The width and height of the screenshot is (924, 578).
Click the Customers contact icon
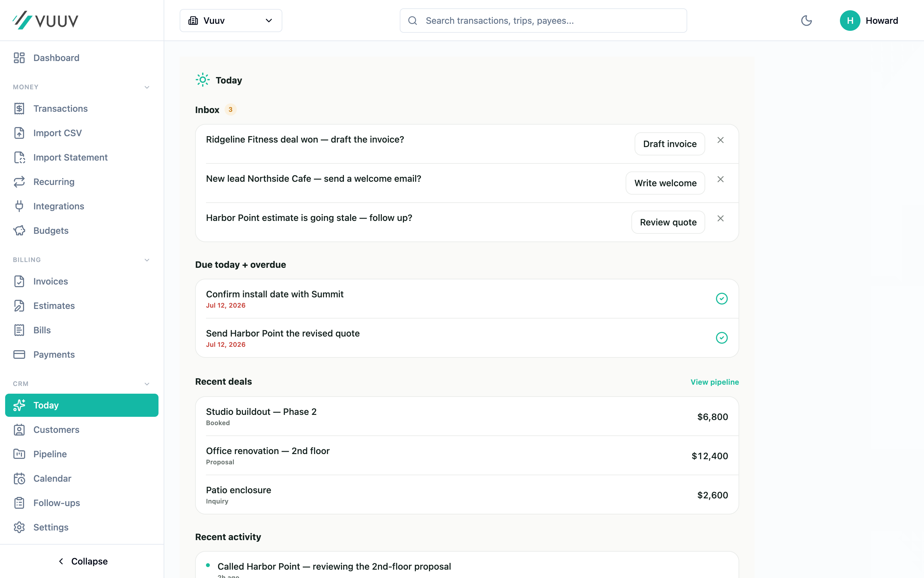19,430
